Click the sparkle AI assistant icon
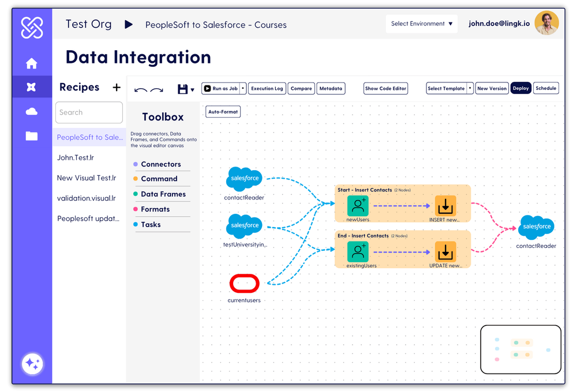This screenshot has height=392, width=577. pos(32,364)
